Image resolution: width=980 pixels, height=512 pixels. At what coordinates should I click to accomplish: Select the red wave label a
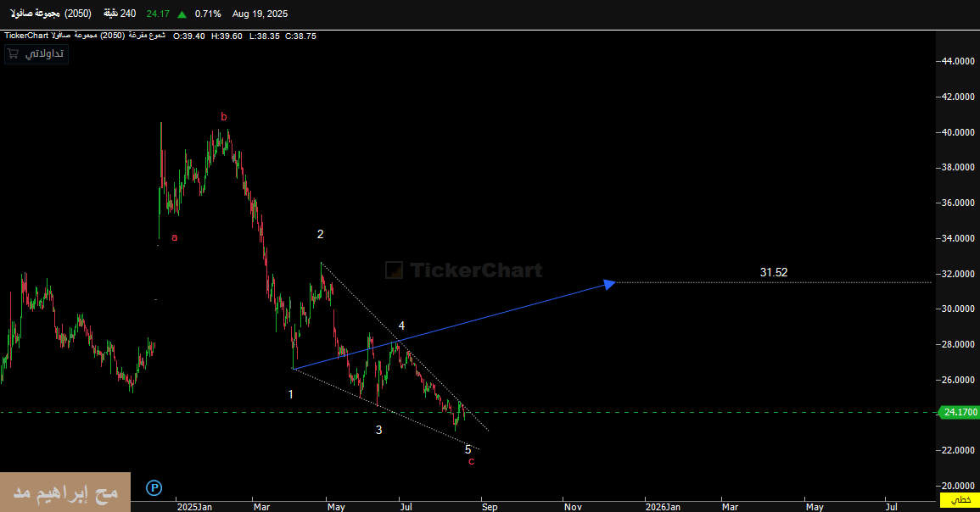[x=175, y=237]
